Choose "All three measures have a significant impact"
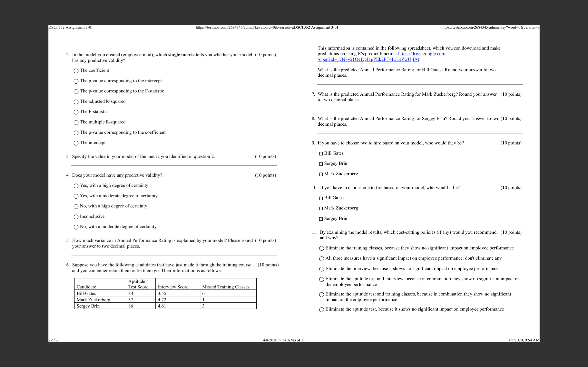The height and width of the screenshot is (367, 588). 321,259
